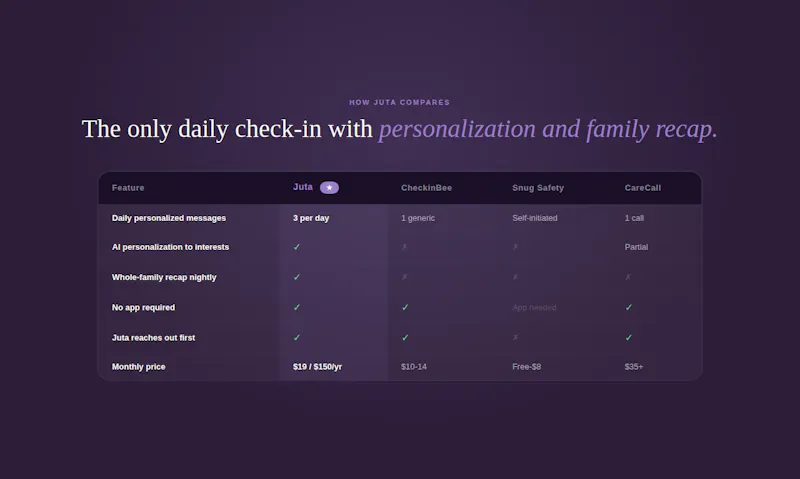The height and width of the screenshot is (479, 800).
Task: Click the Juta checkmark for Juta reaches out first
Action: pyautogui.click(x=297, y=337)
